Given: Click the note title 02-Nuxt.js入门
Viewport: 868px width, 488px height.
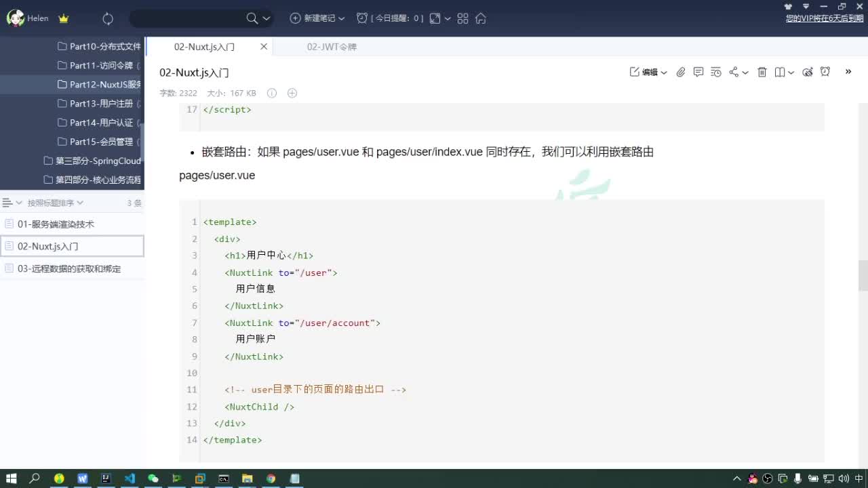Looking at the screenshot, I should tap(194, 73).
